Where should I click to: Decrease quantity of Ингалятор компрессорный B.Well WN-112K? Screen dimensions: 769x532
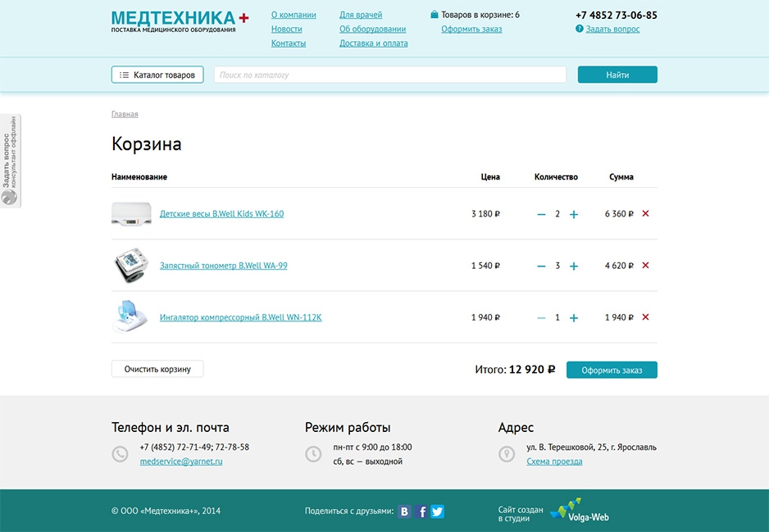541,318
